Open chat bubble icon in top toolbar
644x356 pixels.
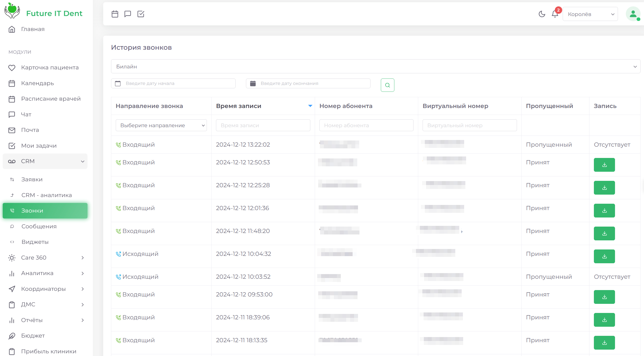point(128,14)
